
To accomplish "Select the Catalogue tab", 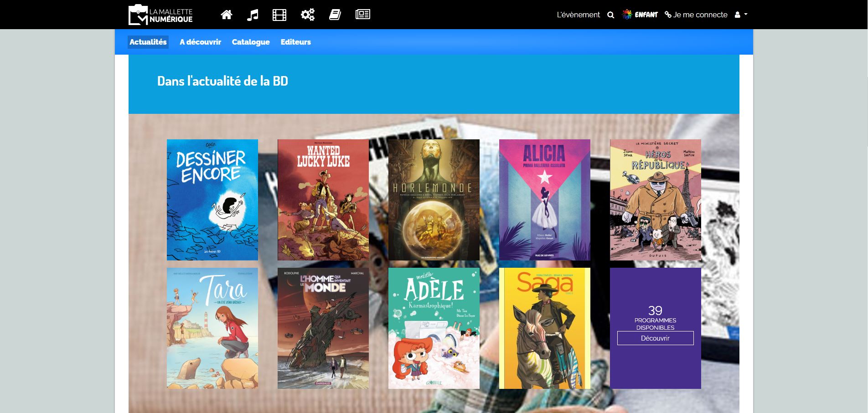I will click(251, 42).
